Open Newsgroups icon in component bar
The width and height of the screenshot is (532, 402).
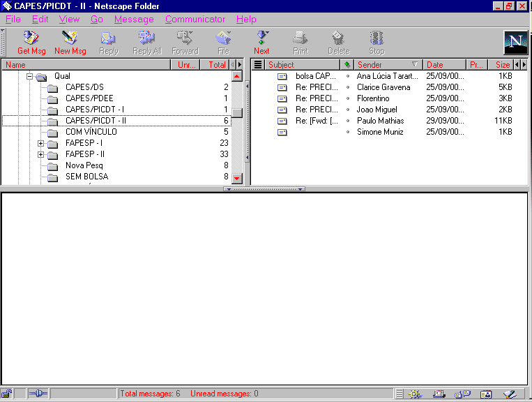[462, 394]
